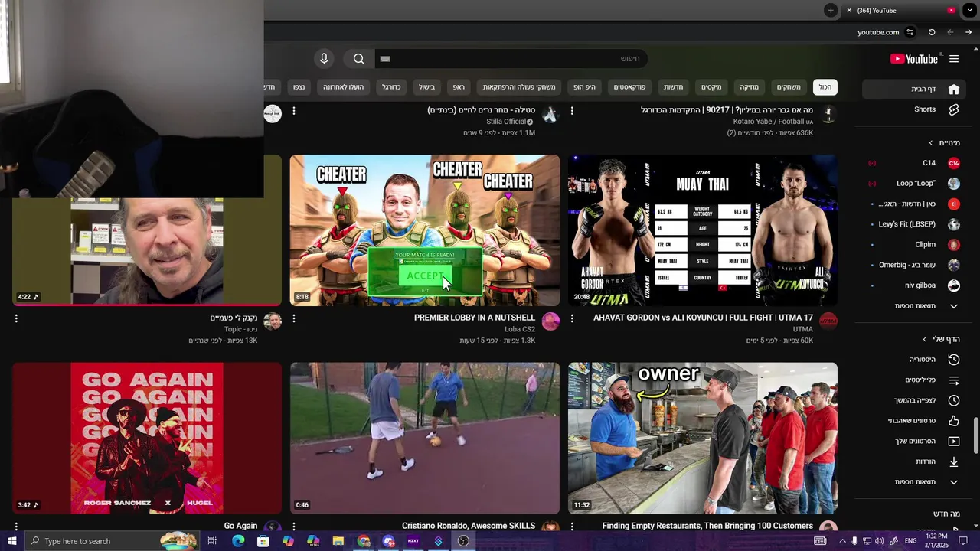Viewport: 980px width, 551px height.
Task: Play the PREMIER LOBBY IN A NUTSHELL thumbnail
Action: [x=425, y=230]
